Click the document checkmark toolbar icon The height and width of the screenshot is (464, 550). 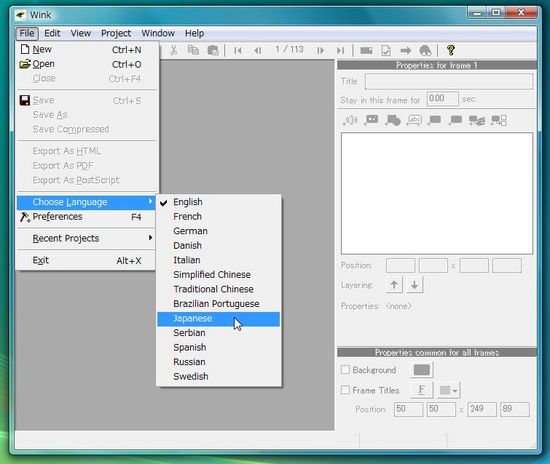click(x=386, y=51)
